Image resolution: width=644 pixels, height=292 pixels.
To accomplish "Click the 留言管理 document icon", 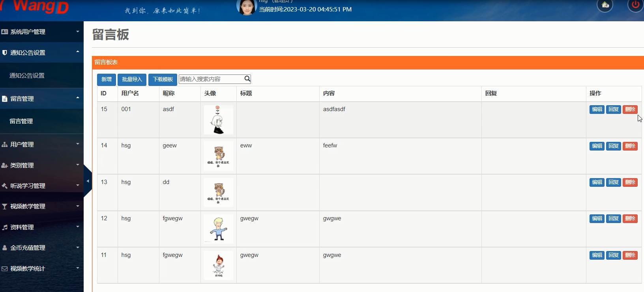I will [5, 99].
